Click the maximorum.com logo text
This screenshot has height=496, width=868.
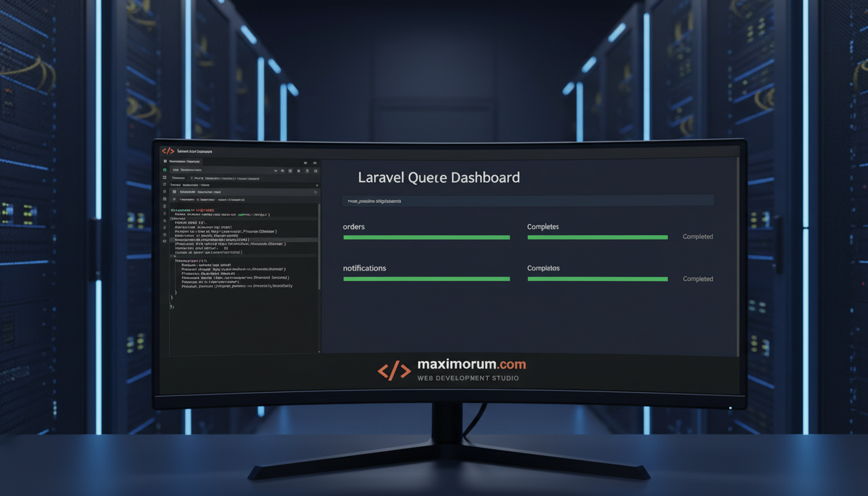pos(471,365)
